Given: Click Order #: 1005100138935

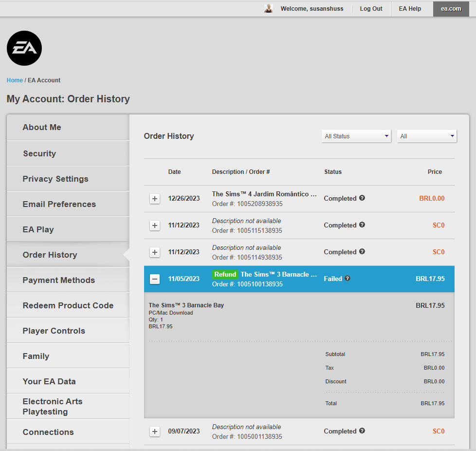Looking at the screenshot, I should tap(247, 284).
